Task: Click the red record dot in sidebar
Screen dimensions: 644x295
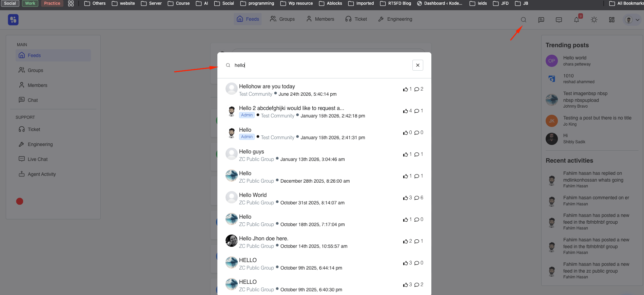Action: point(20,201)
